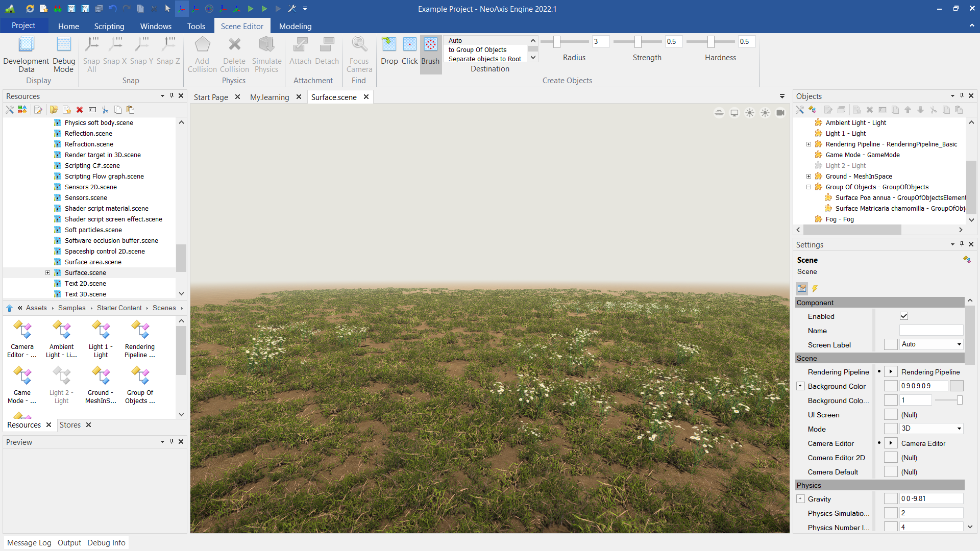Select 'Separate objects to Root' destination
This screenshot has width=980, height=551.
pos(485,59)
